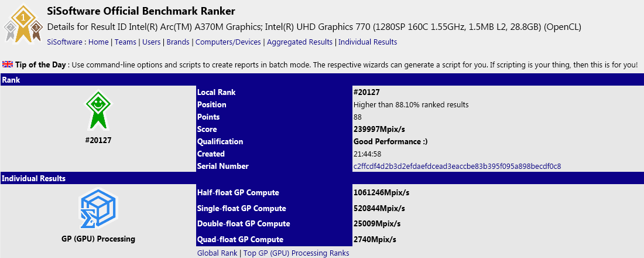Click the '21:44:58' created time
The image size is (644, 258).
[x=368, y=154]
